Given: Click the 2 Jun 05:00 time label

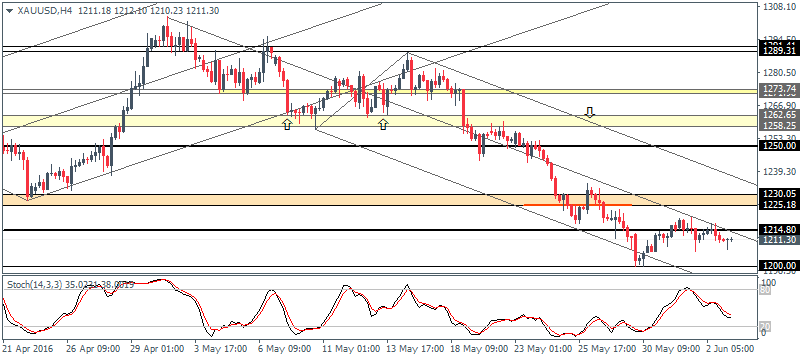Looking at the screenshot, I should tap(730, 349).
